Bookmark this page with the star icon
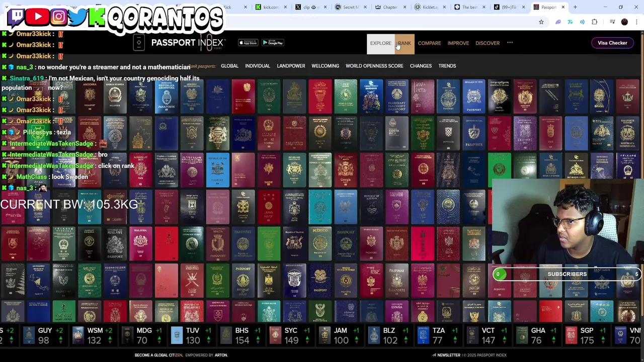 click(541, 22)
